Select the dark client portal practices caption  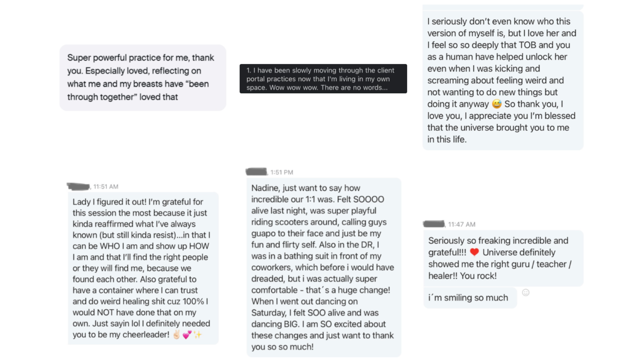click(x=323, y=79)
